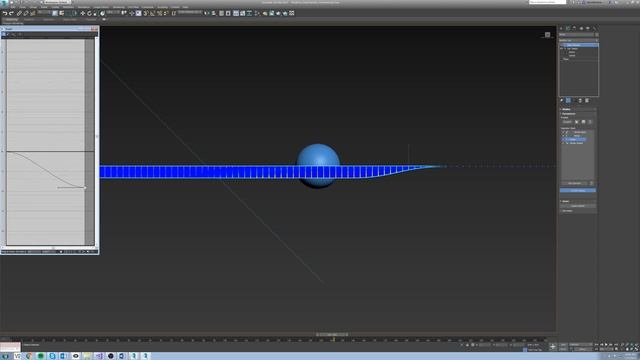640x360 pixels.
Task: Click Configure Modifier Sets icon under stack
Action: (x=587, y=100)
